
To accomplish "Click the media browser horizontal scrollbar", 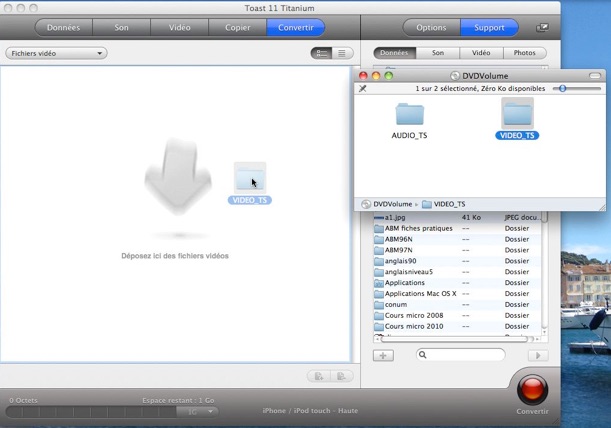I will [x=454, y=339].
